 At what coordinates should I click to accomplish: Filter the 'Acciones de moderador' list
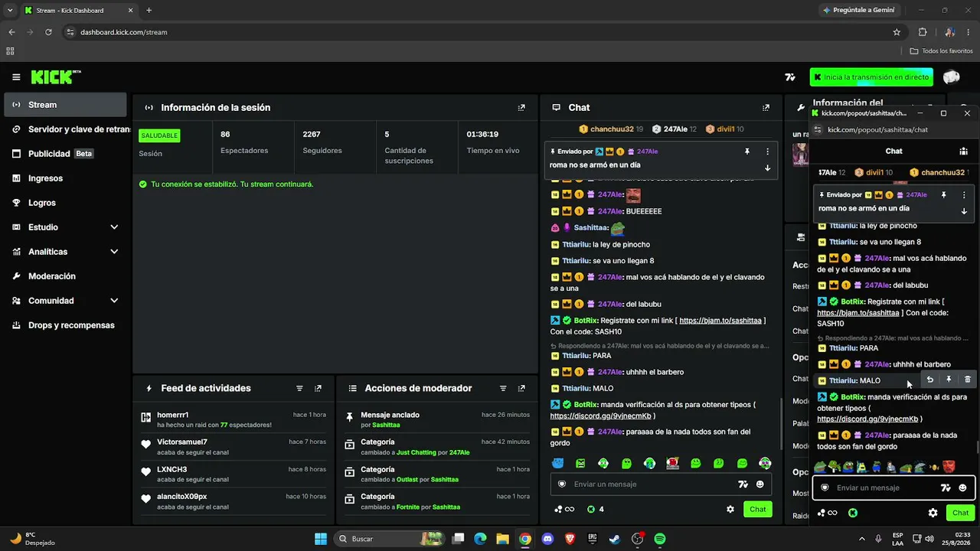(x=503, y=389)
